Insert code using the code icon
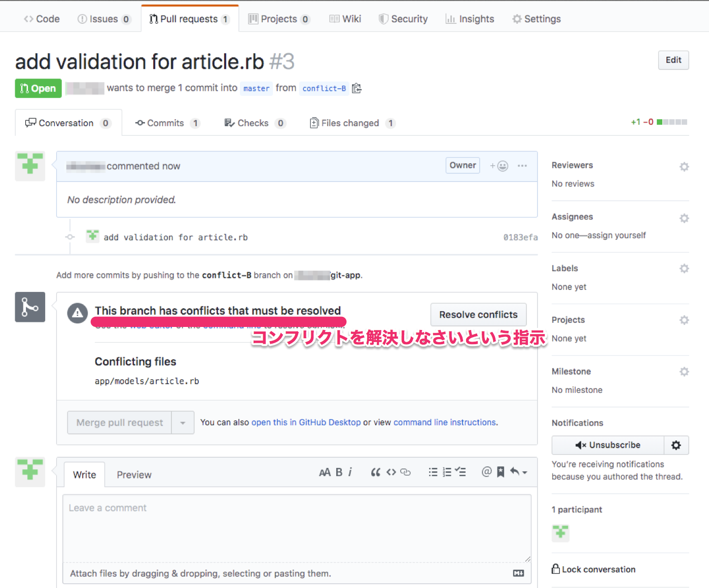The height and width of the screenshot is (588, 709). (391, 472)
